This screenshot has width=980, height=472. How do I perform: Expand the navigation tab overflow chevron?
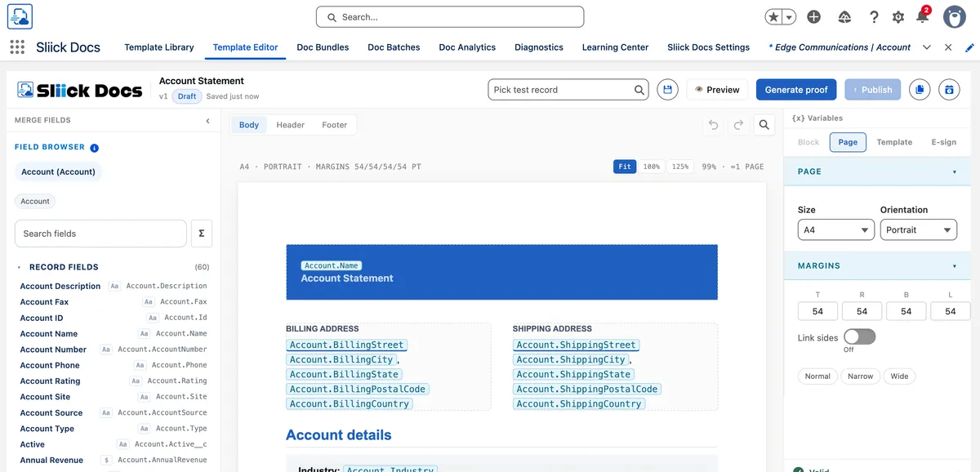[927, 47]
